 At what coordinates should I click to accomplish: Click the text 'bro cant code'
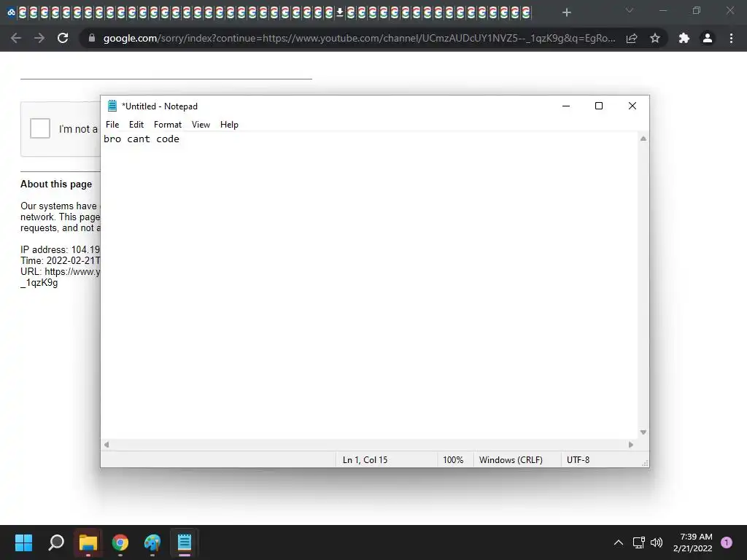[x=142, y=139]
